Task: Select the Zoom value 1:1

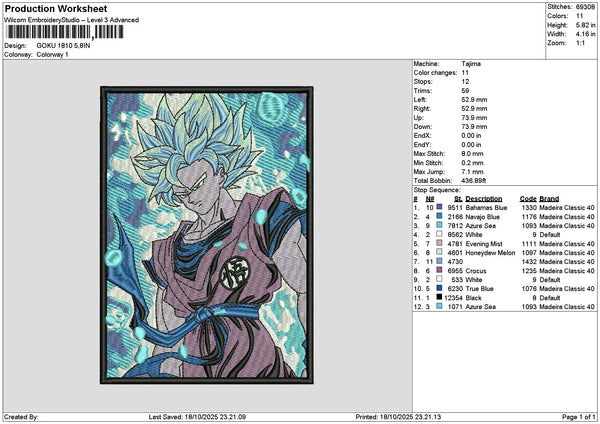Action: pos(580,43)
